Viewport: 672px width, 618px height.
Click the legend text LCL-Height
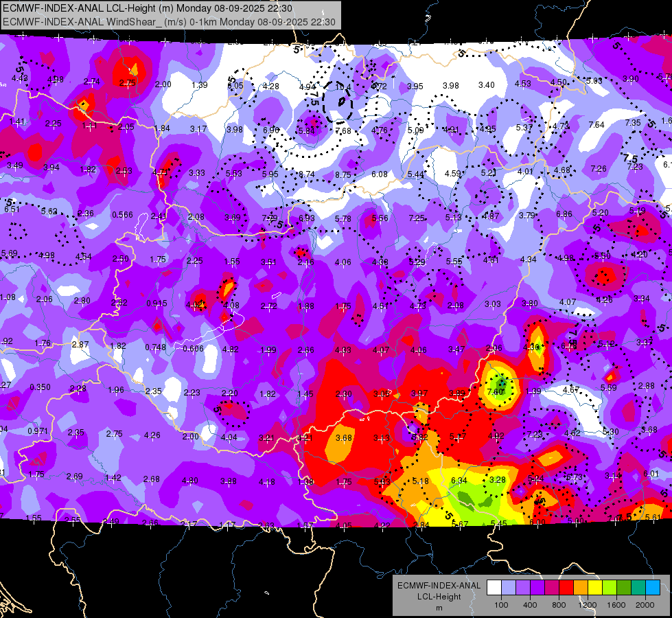coord(439,597)
